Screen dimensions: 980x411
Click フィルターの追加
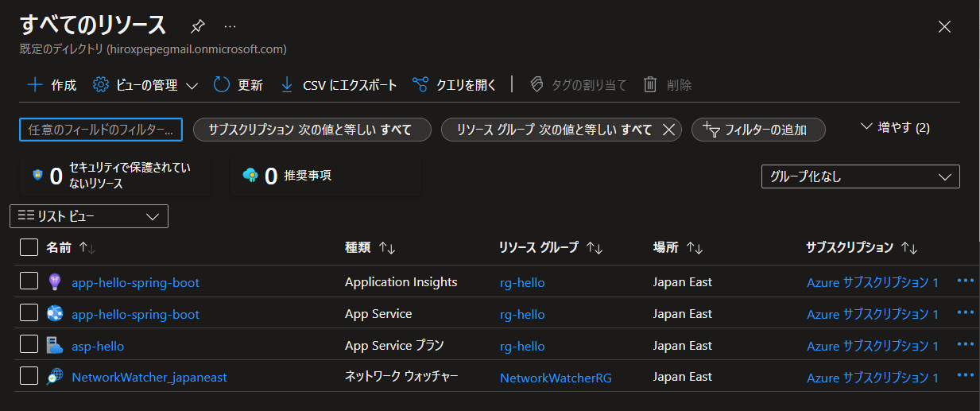click(x=758, y=130)
